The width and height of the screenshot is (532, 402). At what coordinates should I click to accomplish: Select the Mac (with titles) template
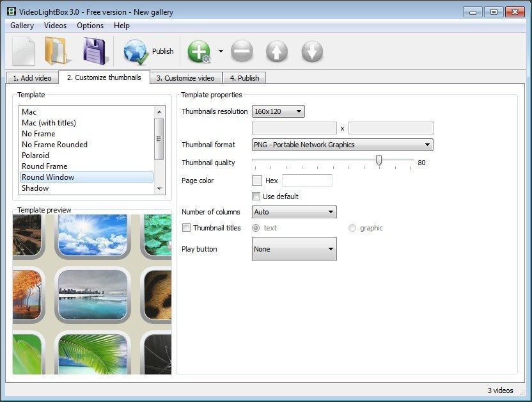pos(87,122)
